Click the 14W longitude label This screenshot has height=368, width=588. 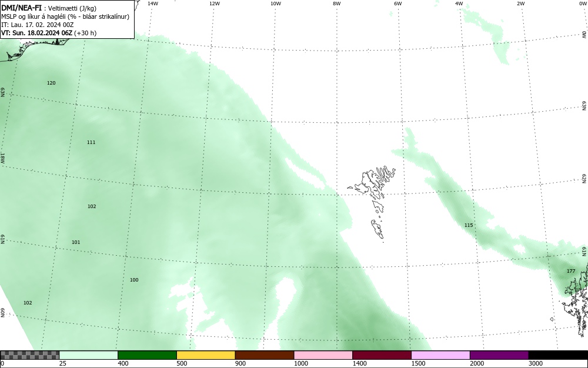click(x=153, y=4)
